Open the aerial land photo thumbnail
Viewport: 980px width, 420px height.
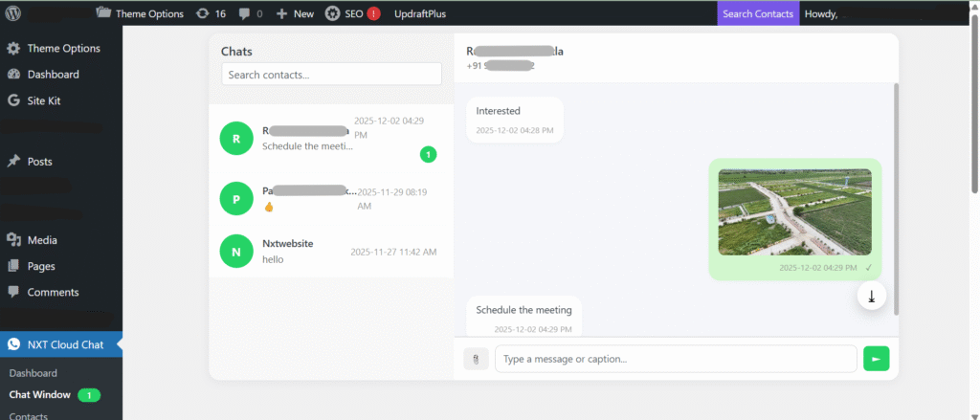[x=794, y=211]
